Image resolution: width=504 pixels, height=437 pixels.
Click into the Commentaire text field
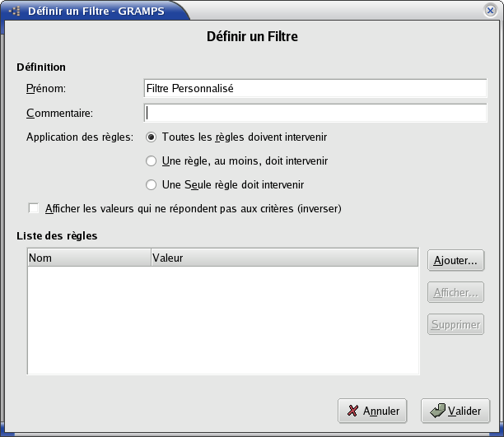[315, 113]
